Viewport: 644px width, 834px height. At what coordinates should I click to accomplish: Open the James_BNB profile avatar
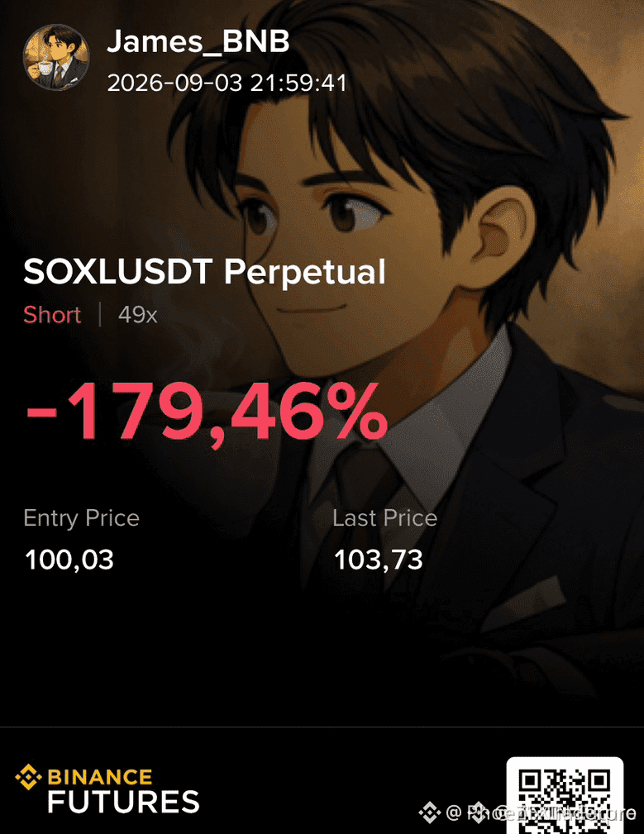[56, 57]
